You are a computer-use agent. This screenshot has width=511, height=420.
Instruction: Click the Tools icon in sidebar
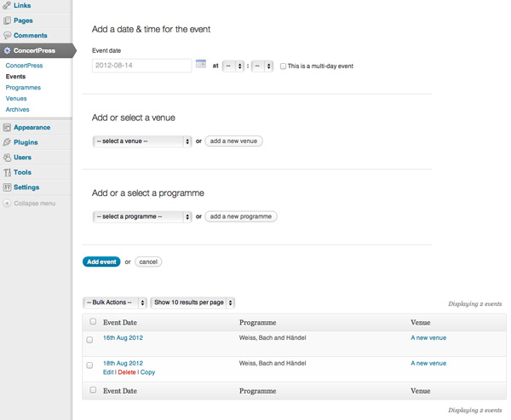coord(7,172)
